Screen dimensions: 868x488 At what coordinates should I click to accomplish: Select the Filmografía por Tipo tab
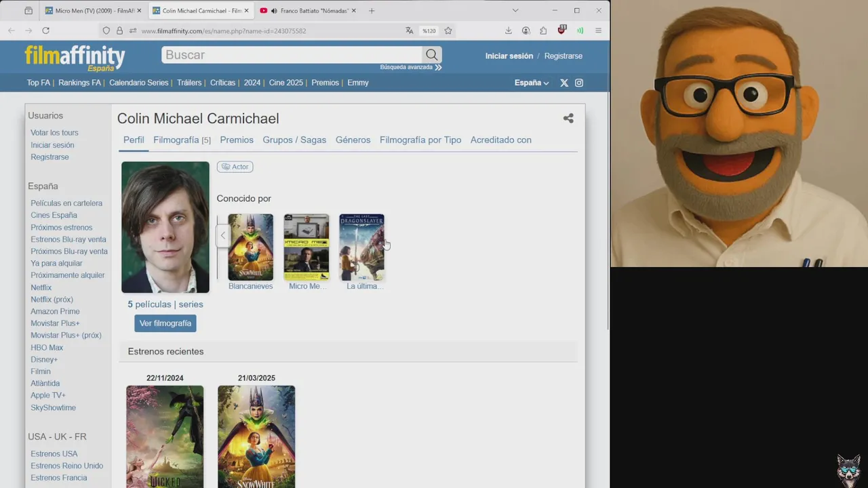point(420,140)
